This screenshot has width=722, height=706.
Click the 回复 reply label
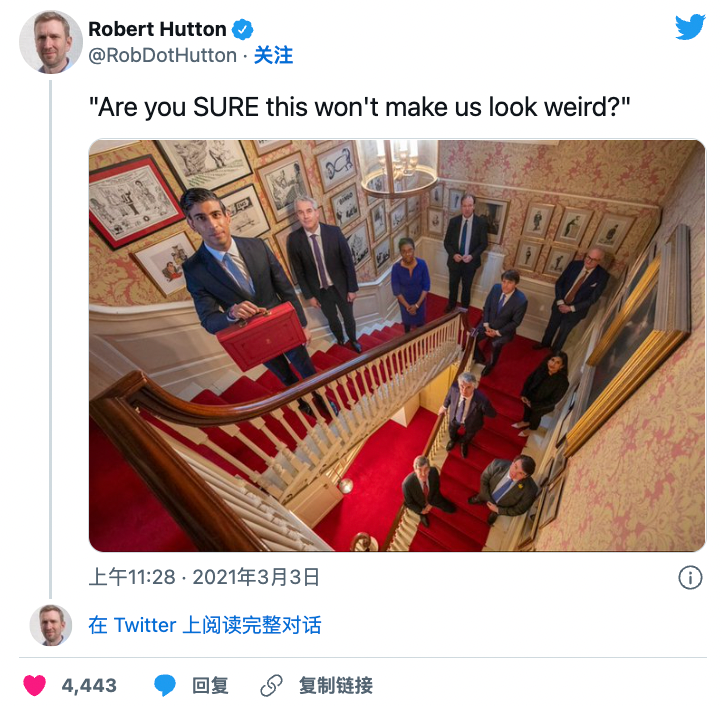coord(210,686)
